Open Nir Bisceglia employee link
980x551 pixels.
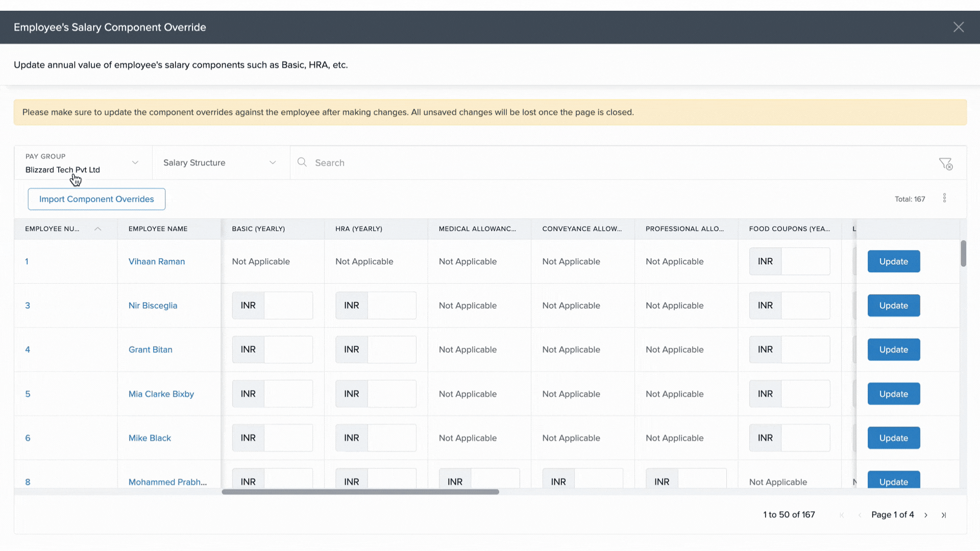click(x=153, y=305)
